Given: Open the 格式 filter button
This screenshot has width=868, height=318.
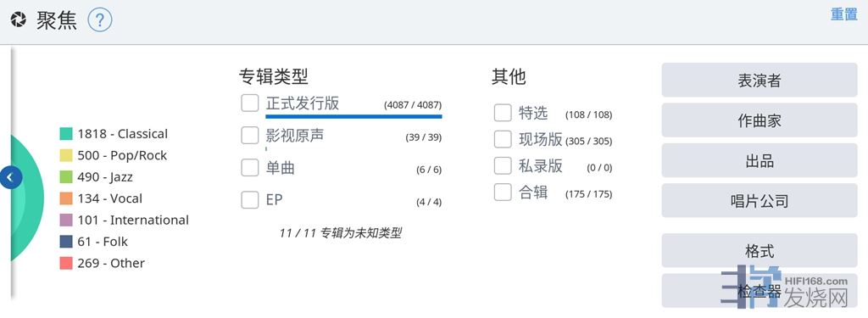Looking at the screenshot, I should coord(759,251).
